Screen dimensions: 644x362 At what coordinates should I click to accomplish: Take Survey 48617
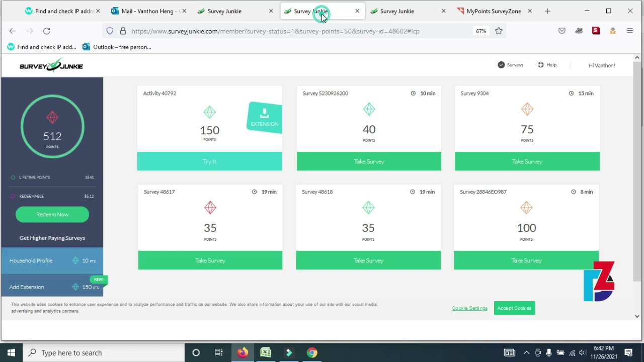click(210, 260)
